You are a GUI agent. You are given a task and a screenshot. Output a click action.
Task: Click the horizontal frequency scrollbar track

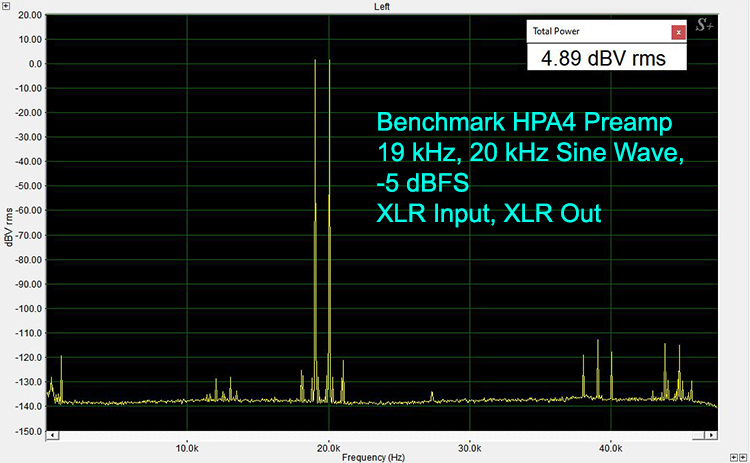pyautogui.click(x=380, y=436)
